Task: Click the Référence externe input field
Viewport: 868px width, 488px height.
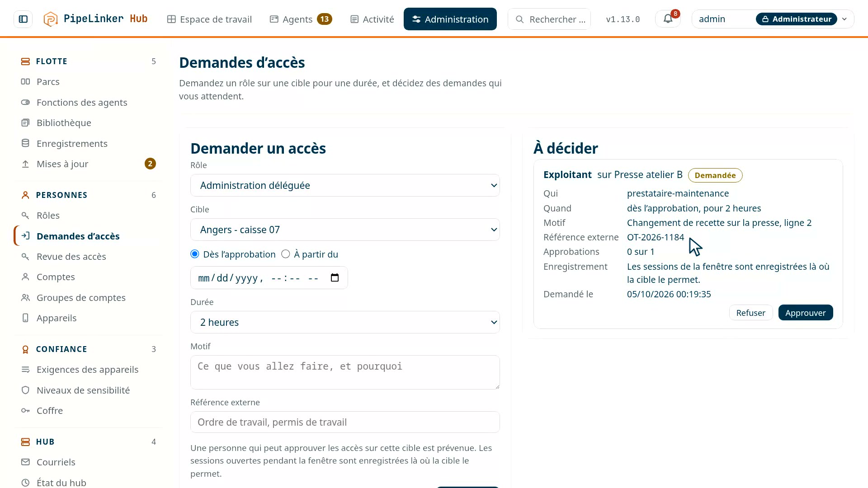Action: tap(345, 422)
